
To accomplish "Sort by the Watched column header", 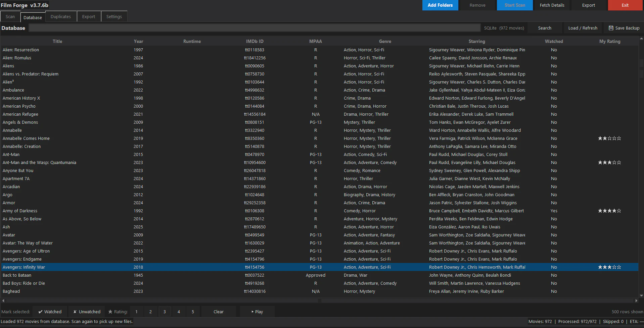I will 554,42.
